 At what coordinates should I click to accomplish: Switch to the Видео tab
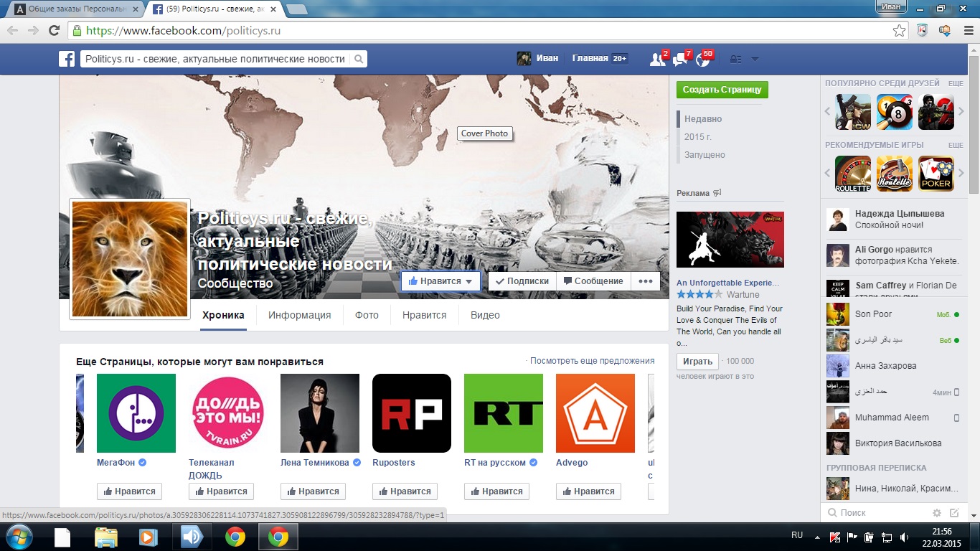pyautogui.click(x=485, y=315)
